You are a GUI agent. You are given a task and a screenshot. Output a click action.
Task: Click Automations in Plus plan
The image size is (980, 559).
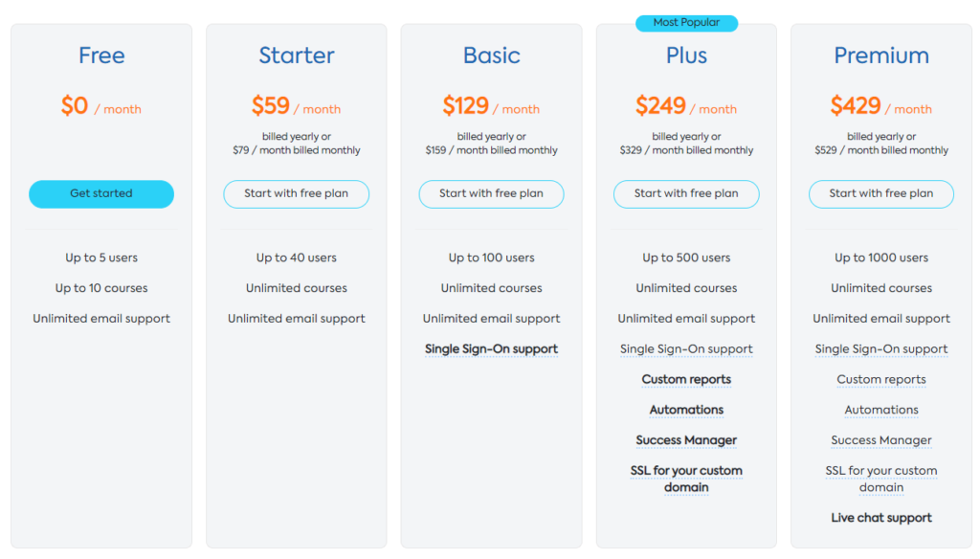click(686, 410)
